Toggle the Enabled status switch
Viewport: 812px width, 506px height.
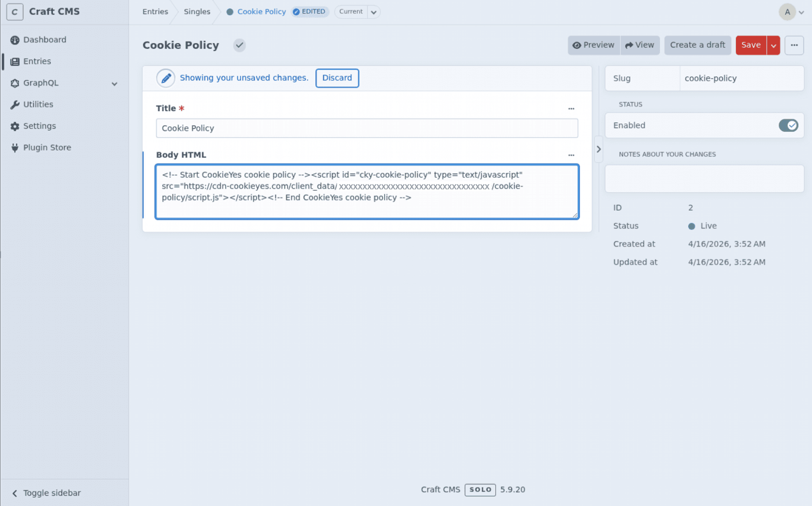click(x=788, y=125)
